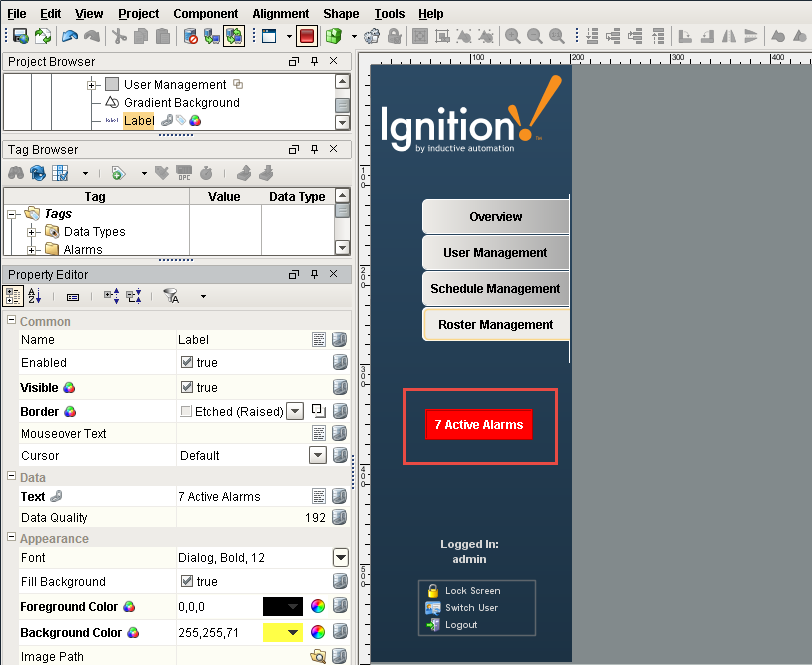Open the Component menu
Image resolution: width=812 pixels, height=665 pixels.
[x=205, y=14]
